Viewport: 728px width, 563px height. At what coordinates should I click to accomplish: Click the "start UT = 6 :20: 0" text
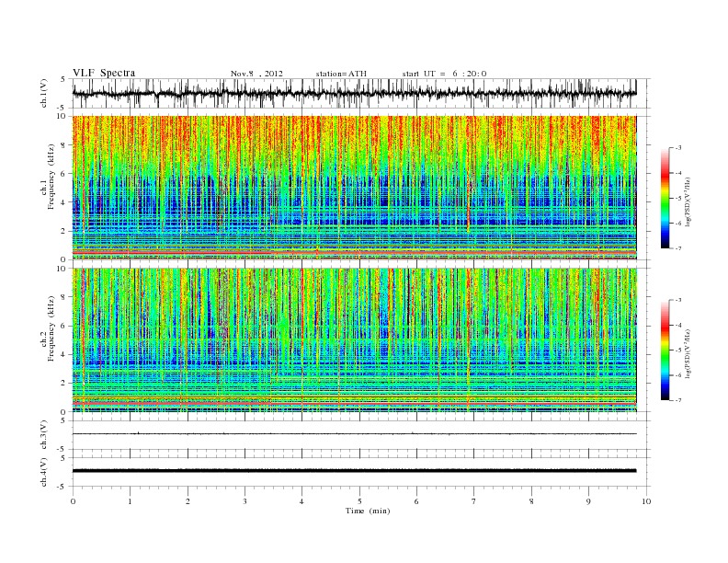pos(444,74)
